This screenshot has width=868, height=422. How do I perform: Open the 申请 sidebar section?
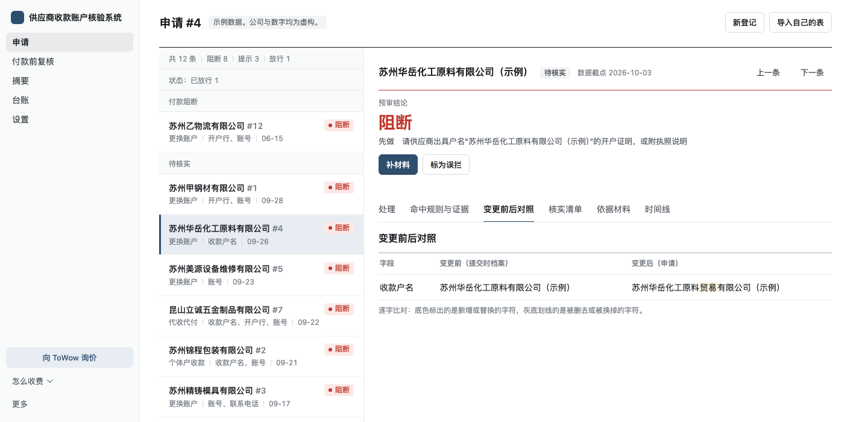69,42
